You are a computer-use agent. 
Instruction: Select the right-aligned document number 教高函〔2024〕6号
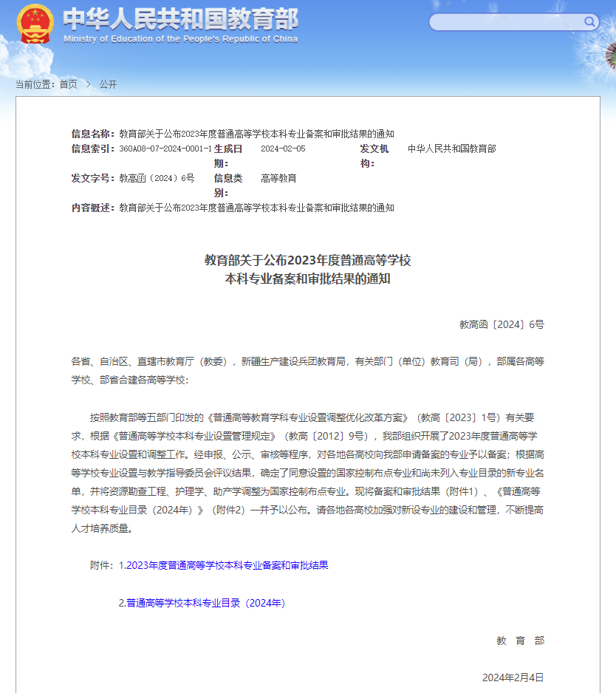[x=502, y=324]
